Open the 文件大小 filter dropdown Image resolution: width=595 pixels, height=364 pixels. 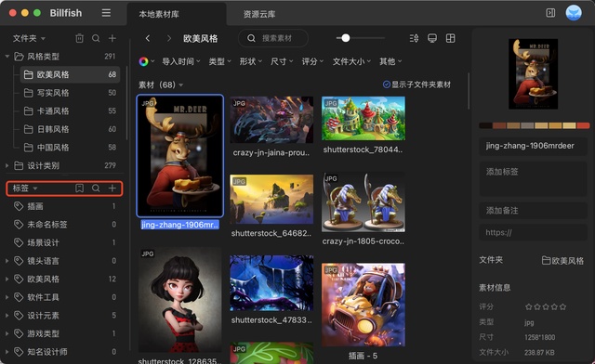[x=351, y=61]
